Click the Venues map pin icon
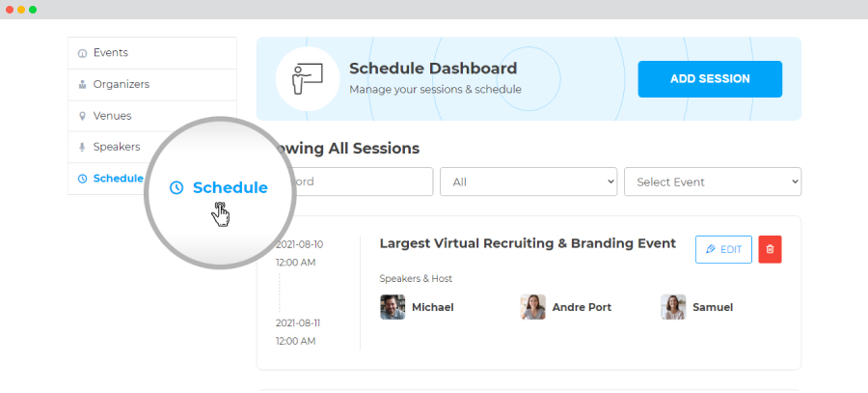Image resolution: width=868 pixels, height=393 pixels. pos(83,117)
